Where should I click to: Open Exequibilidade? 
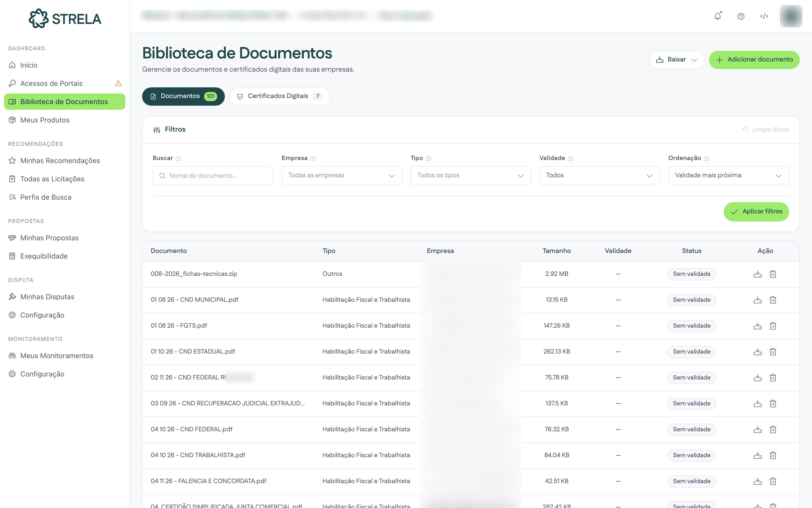point(64,256)
